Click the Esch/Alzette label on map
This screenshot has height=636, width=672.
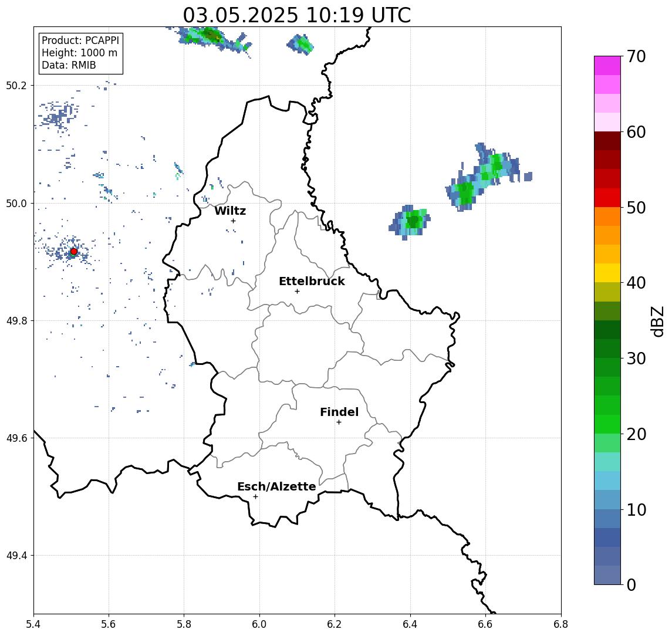click(x=276, y=486)
